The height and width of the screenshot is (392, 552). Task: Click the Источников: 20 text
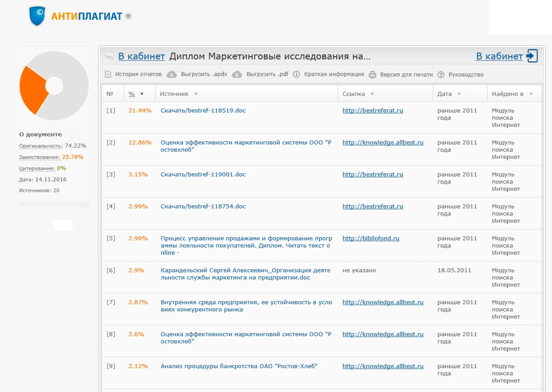[39, 190]
